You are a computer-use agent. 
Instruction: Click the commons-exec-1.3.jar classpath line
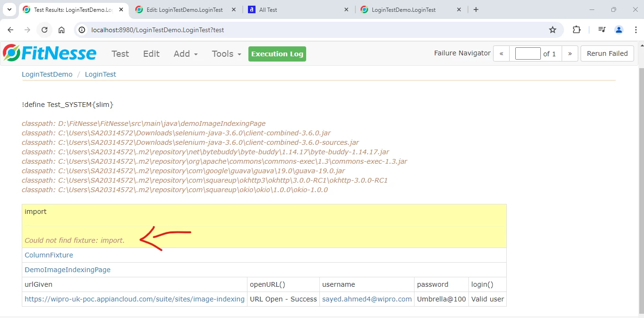(214, 161)
